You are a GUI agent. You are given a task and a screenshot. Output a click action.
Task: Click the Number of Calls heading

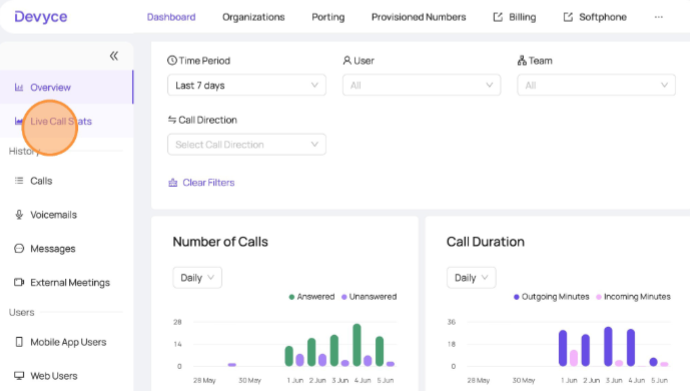220,241
